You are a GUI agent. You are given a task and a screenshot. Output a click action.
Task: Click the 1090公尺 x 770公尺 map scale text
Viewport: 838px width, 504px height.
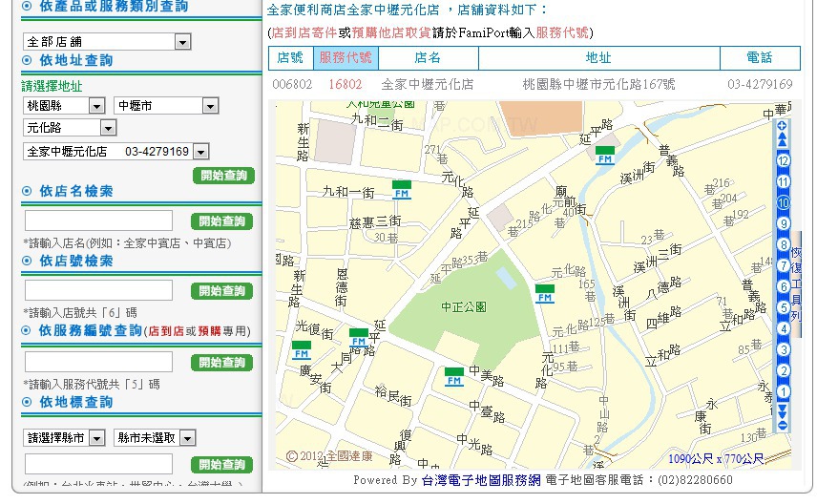point(716,458)
